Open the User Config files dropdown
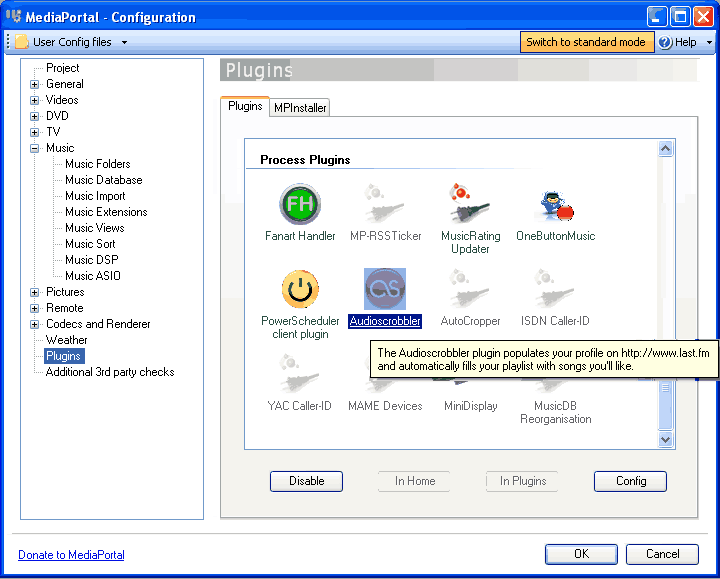720x579 pixels. (x=71, y=42)
